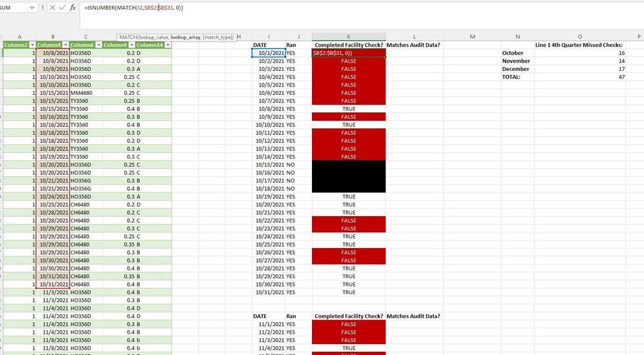Select column L header
The height and width of the screenshot is (355, 644).
tap(414, 37)
